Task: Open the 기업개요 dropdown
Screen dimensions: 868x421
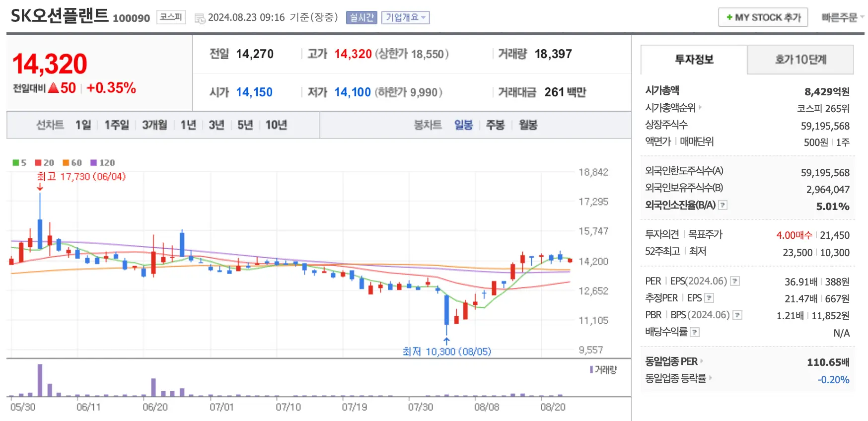Action: [406, 17]
